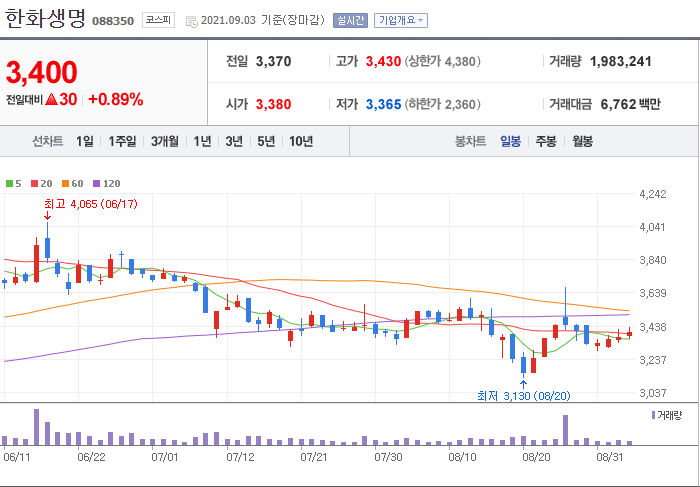Click the 3,037 price axis label
Image resolution: width=700 pixels, height=487 pixels.
[653, 393]
